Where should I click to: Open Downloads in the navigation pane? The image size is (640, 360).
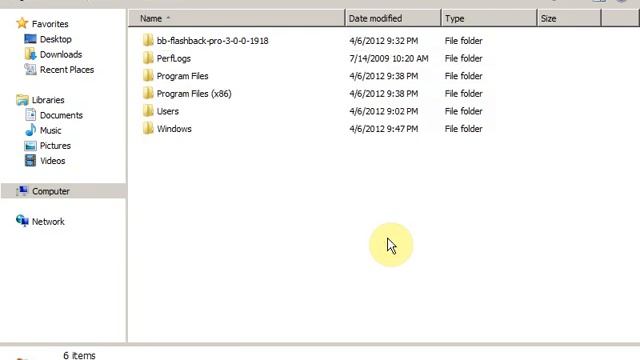click(61, 54)
